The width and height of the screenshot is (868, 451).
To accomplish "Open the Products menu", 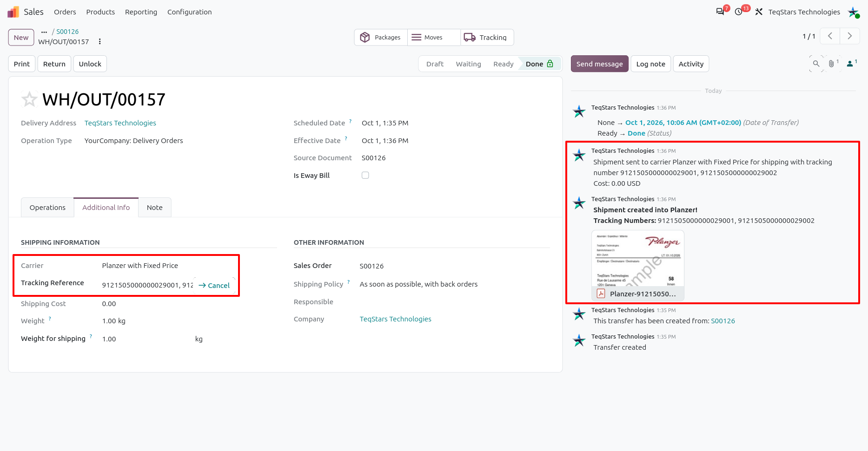I will click(100, 12).
